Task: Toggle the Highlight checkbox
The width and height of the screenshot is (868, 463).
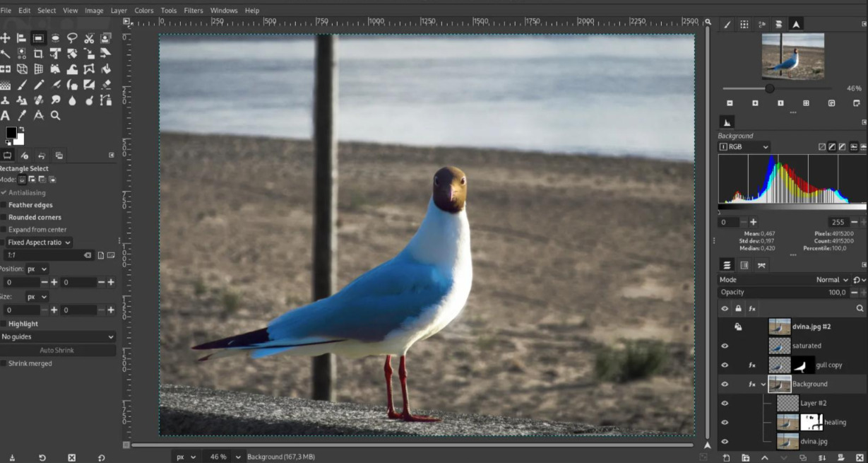Action: (x=4, y=324)
